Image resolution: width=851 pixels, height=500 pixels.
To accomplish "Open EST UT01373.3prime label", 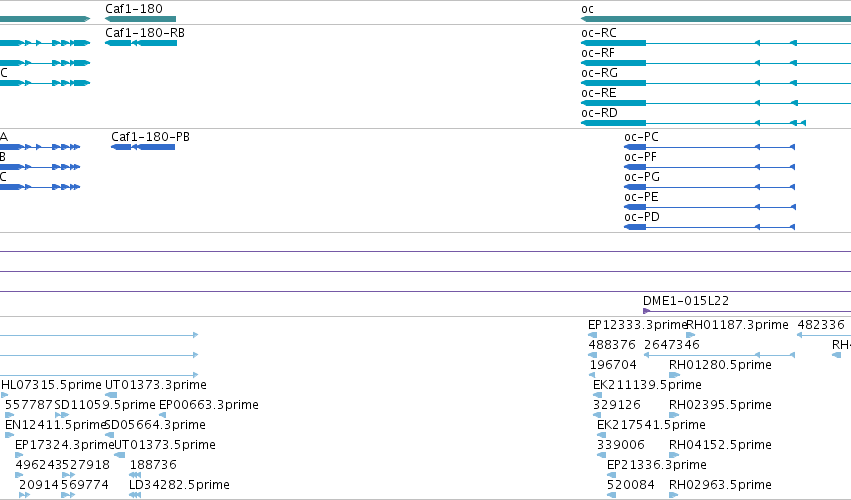I will (156, 385).
